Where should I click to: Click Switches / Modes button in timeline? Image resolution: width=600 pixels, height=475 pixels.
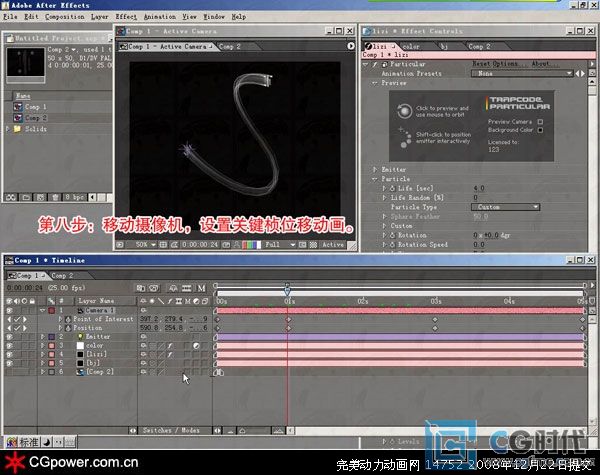(x=171, y=431)
